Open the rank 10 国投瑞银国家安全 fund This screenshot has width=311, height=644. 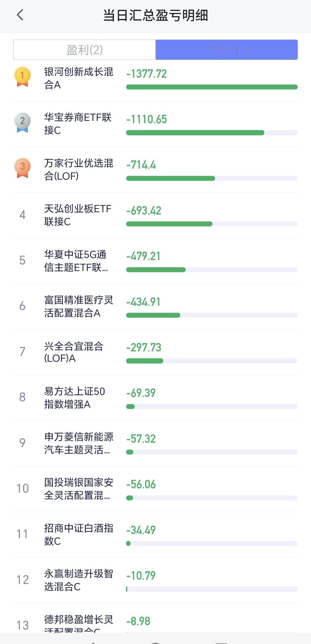[78, 489]
